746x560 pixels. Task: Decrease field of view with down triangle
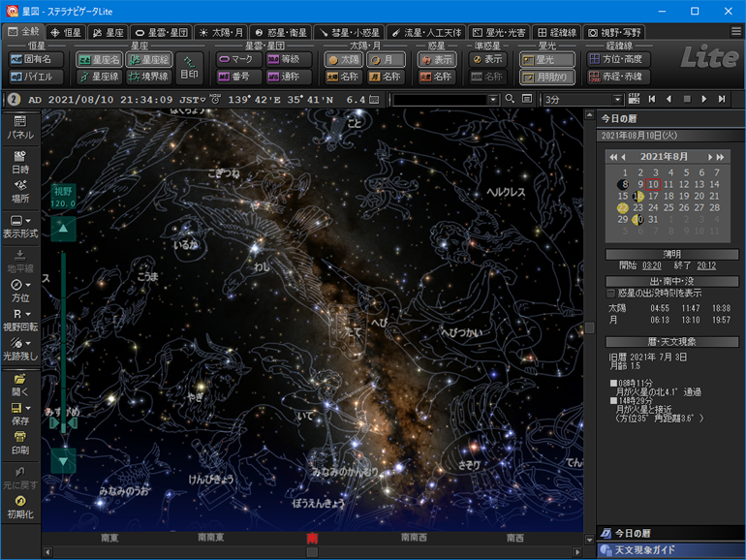pyautogui.click(x=63, y=460)
